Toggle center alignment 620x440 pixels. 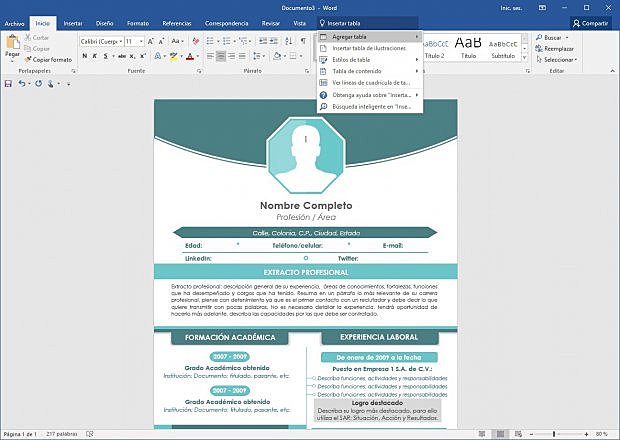pyautogui.click(x=221, y=56)
